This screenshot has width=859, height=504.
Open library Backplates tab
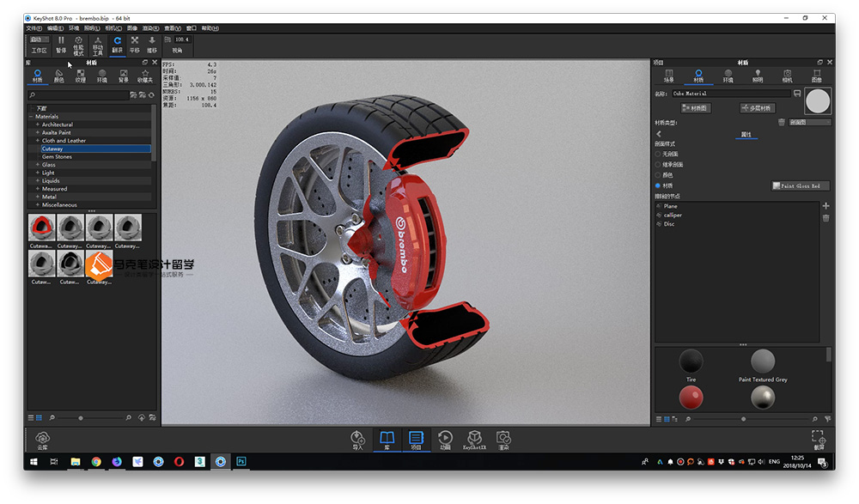[124, 76]
